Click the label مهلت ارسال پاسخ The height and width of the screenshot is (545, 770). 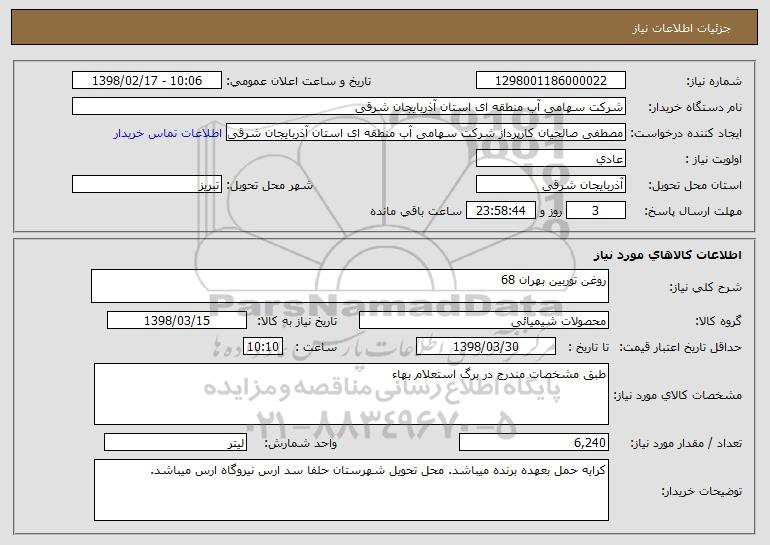coord(693,212)
